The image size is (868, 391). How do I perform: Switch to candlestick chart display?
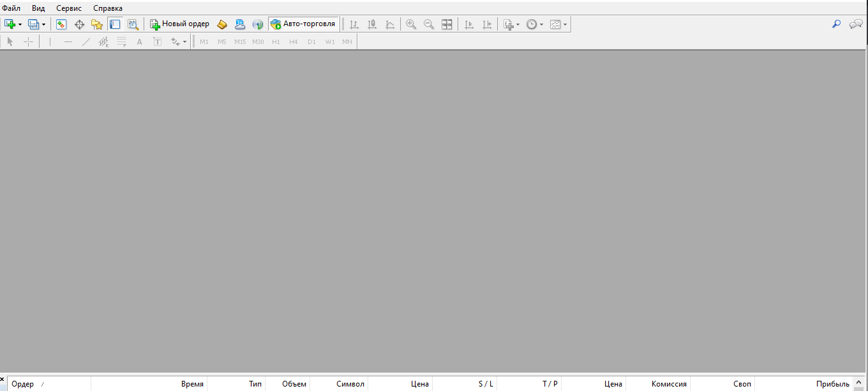[x=372, y=24]
